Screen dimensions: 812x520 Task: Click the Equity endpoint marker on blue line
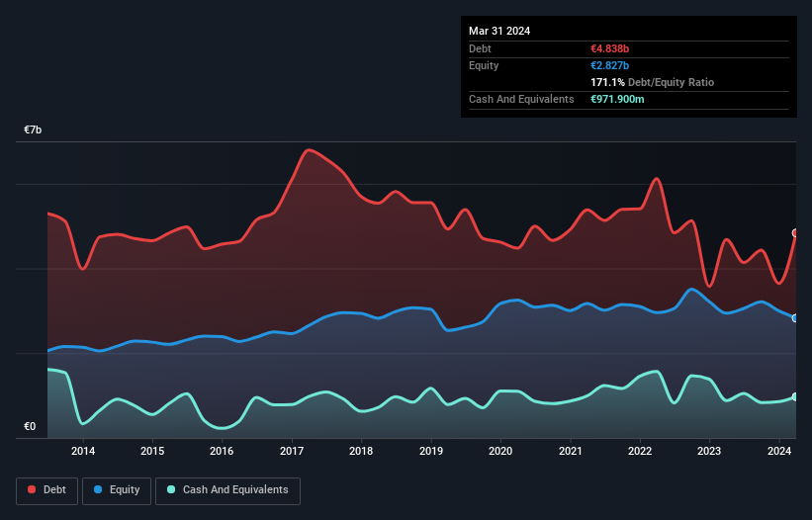(x=795, y=318)
